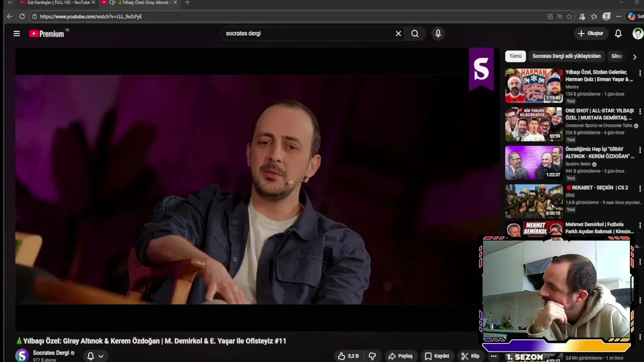
Task: Open the browser profile icon
Action: (x=606, y=17)
